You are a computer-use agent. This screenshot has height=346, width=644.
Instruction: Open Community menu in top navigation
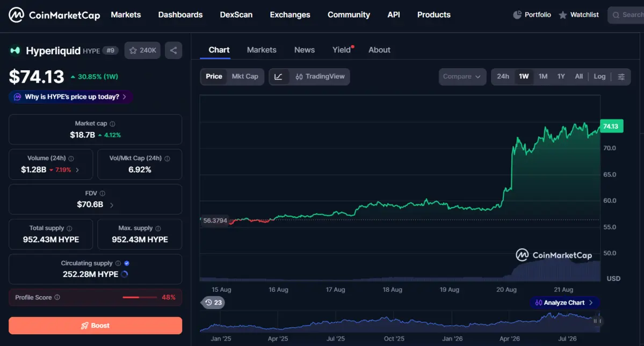349,15
